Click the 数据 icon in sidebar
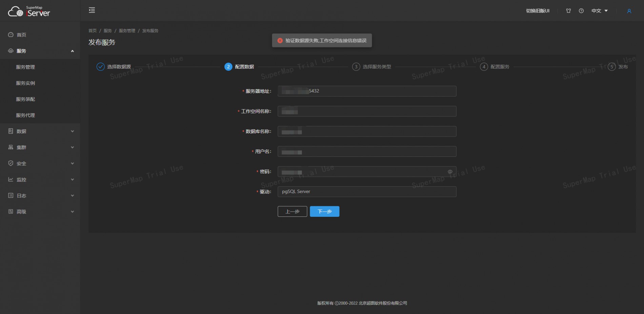 (x=11, y=131)
